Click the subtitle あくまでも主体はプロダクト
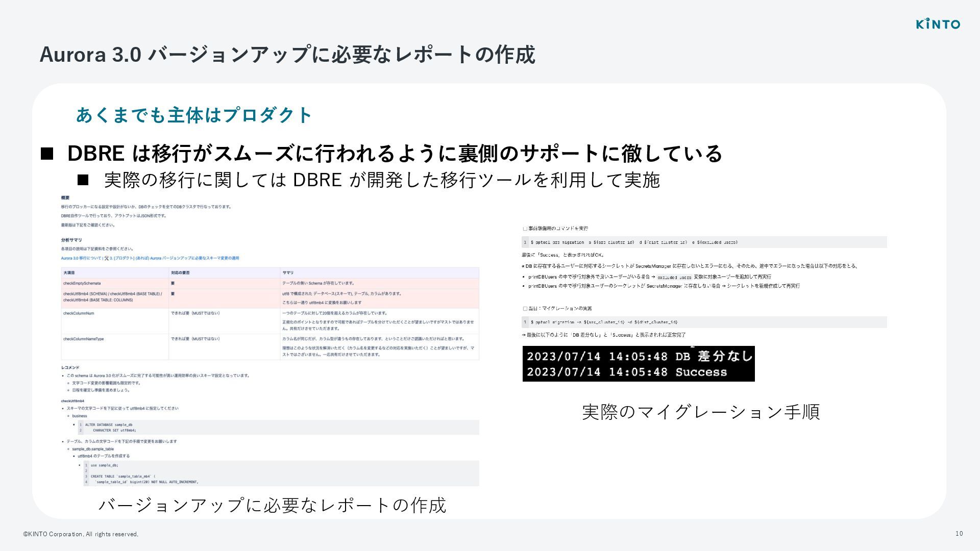This screenshot has width=980, height=551. click(194, 115)
